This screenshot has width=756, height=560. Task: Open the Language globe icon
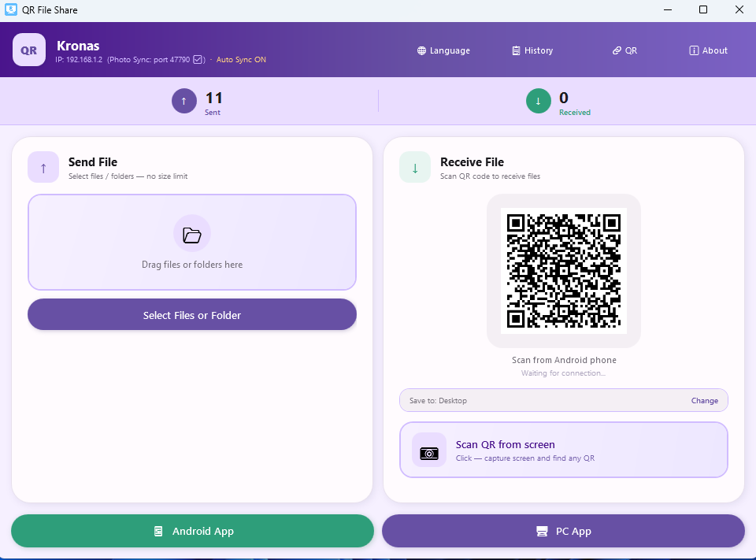point(421,50)
